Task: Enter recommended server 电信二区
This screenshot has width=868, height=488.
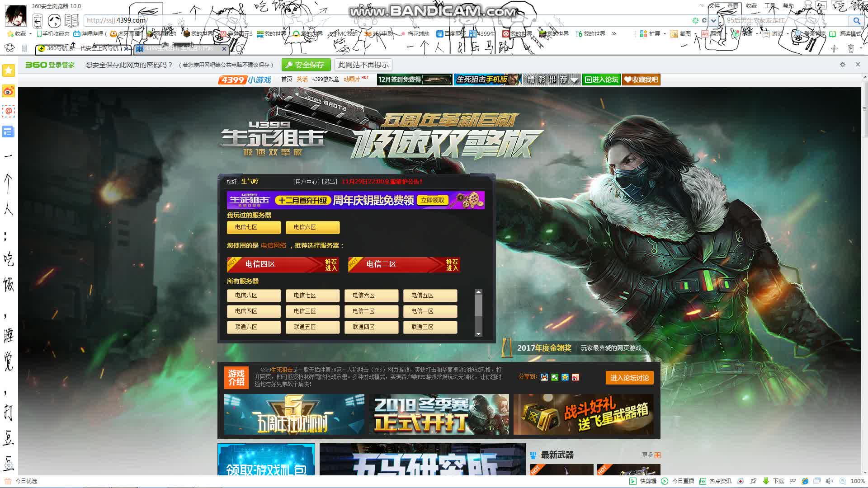Action: click(x=404, y=264)
